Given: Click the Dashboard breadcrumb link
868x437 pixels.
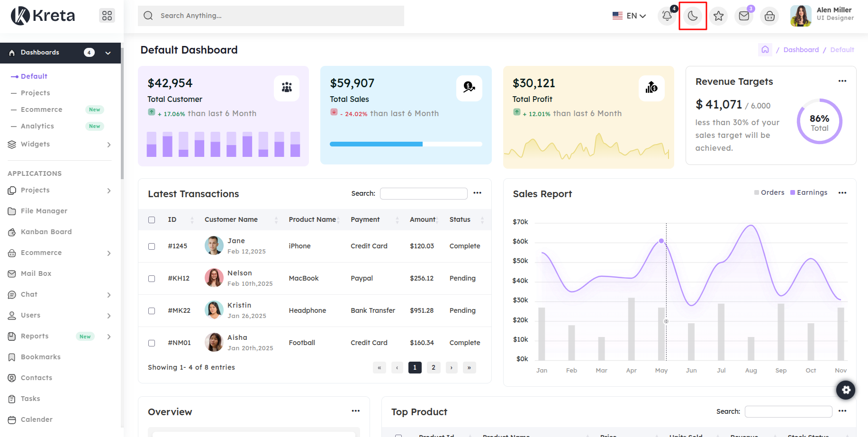Looking at the screenshot, I should pyautogui.click(x=801, y=50).
